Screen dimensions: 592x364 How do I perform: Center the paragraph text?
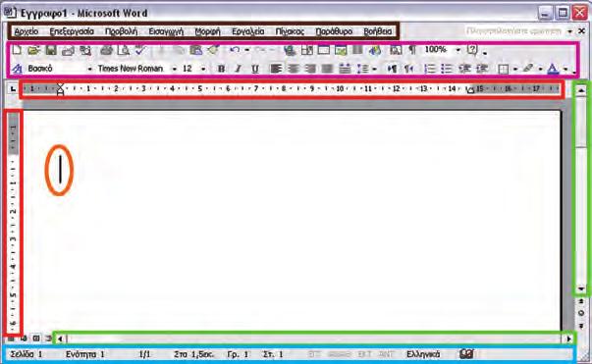click(293, 69)
